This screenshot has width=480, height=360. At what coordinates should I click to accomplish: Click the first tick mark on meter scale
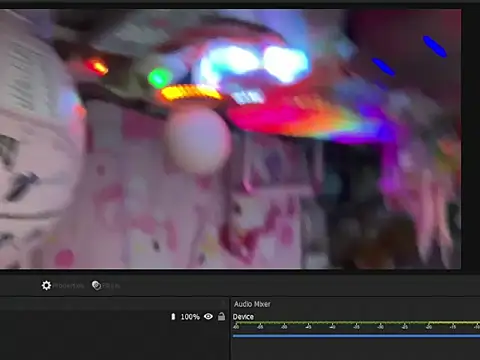[236, 327]
